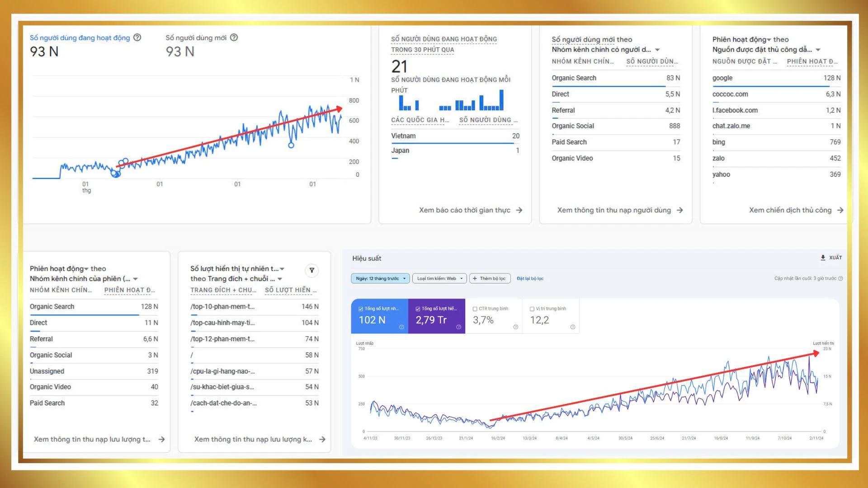Enable CTR trung bình checkbox
The width and height of the screenshot is (868, 488).
[475, 309]
